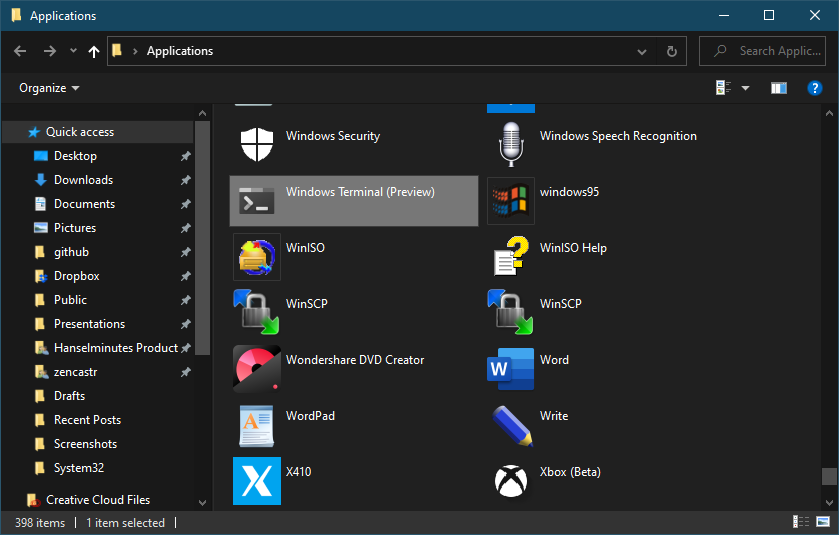This screenshot has height=535, width=839.
Task: Click the Wondershare DVD Creator label
Action: pos(355,360)
